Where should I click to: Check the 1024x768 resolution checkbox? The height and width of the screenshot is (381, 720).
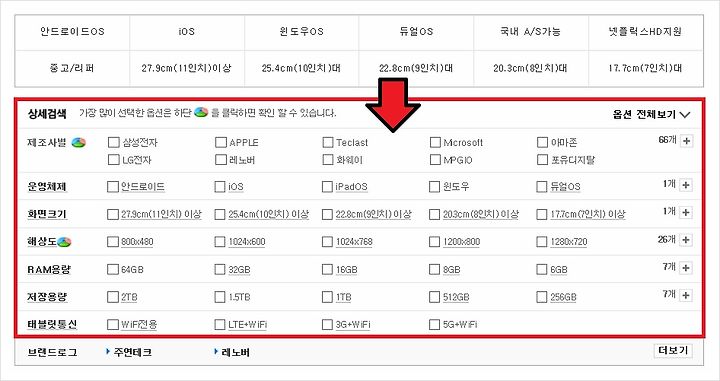pyautogui.click(x=327, y=241)
